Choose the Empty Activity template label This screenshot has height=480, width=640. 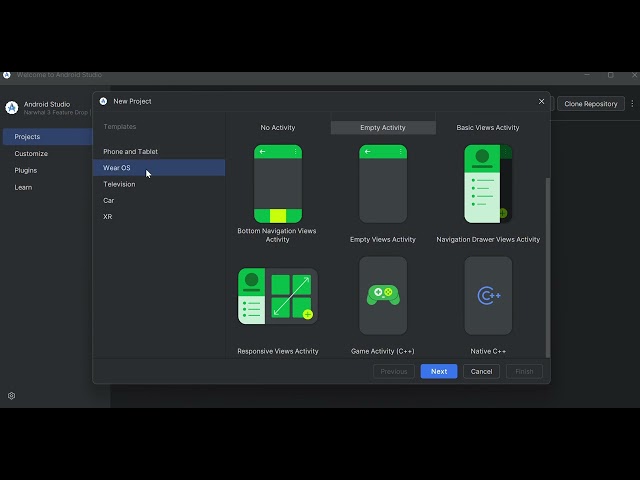pyautogui.click(x=383, y=128)
